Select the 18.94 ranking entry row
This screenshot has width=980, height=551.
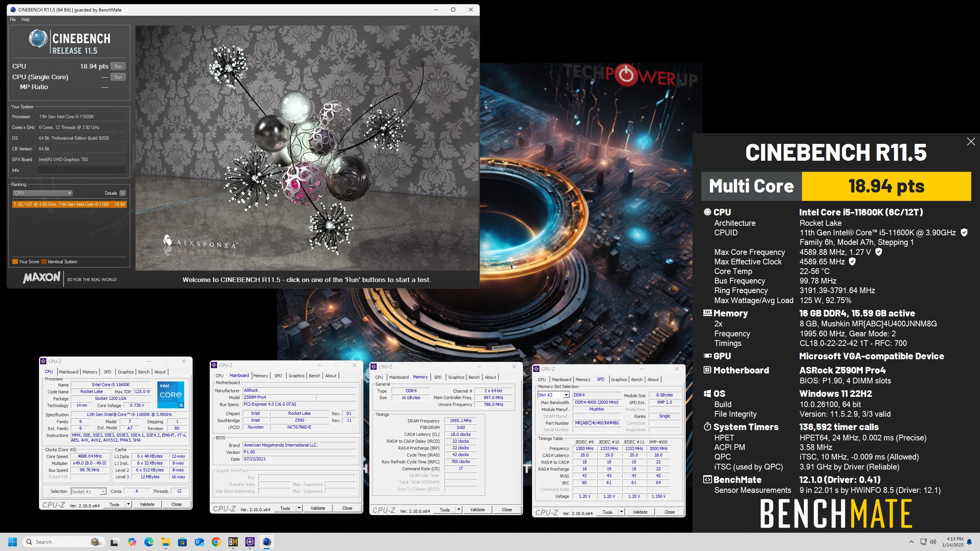click(69, 204)
